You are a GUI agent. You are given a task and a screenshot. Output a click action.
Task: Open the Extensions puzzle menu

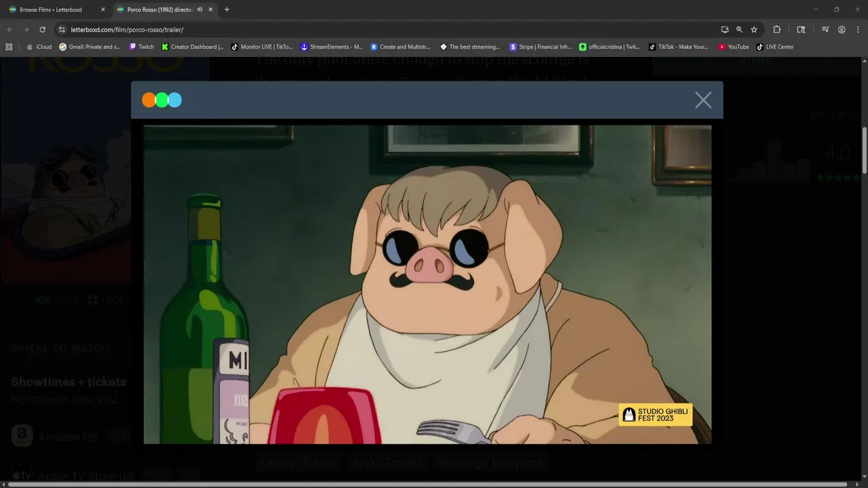pyautogui.click(x=776, y=30)
